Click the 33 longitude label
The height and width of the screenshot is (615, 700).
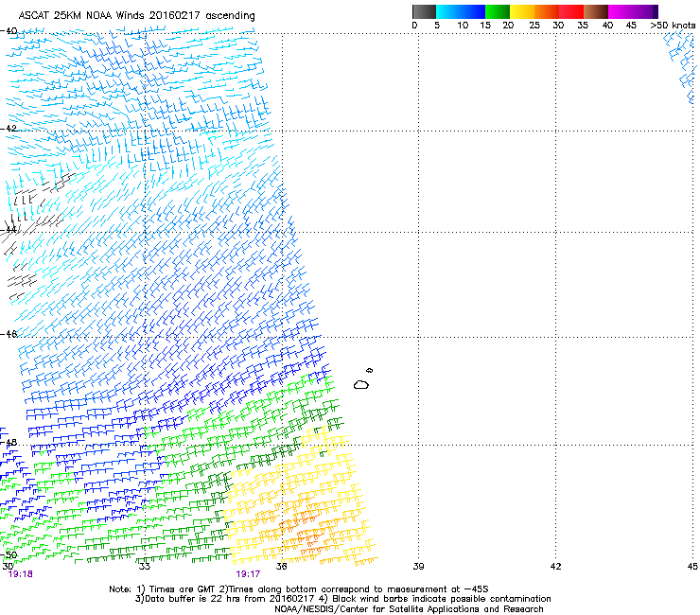click(x=145, y=567)
